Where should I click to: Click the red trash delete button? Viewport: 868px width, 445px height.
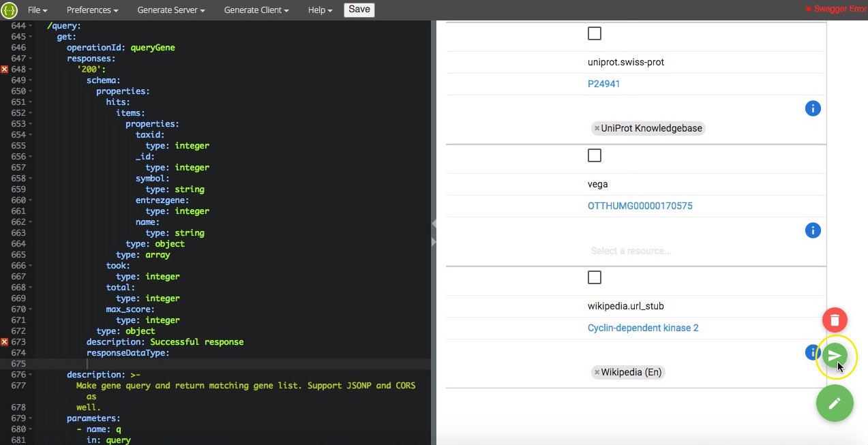click(835, 320)
